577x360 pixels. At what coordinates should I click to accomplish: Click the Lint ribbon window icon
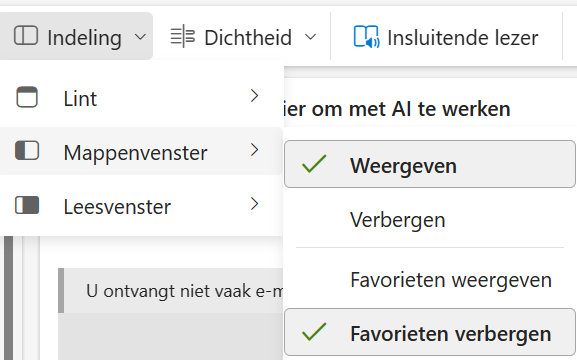pyautogui.click(x=27, y=97)
